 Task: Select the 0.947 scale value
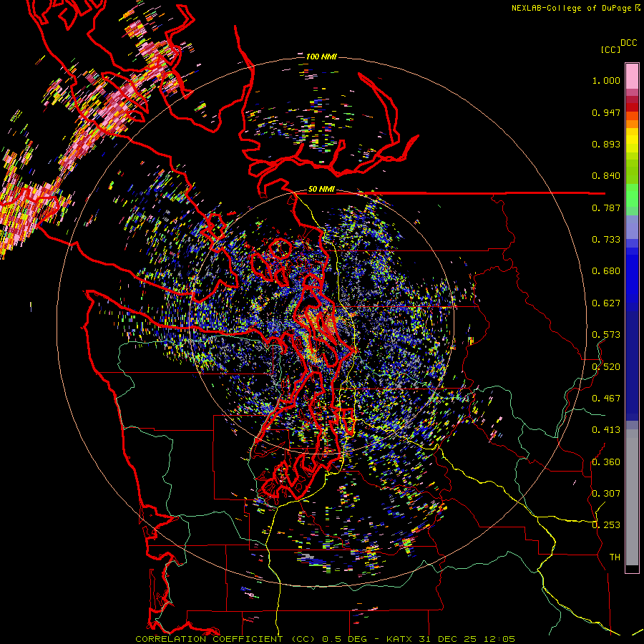click(606, 112)
